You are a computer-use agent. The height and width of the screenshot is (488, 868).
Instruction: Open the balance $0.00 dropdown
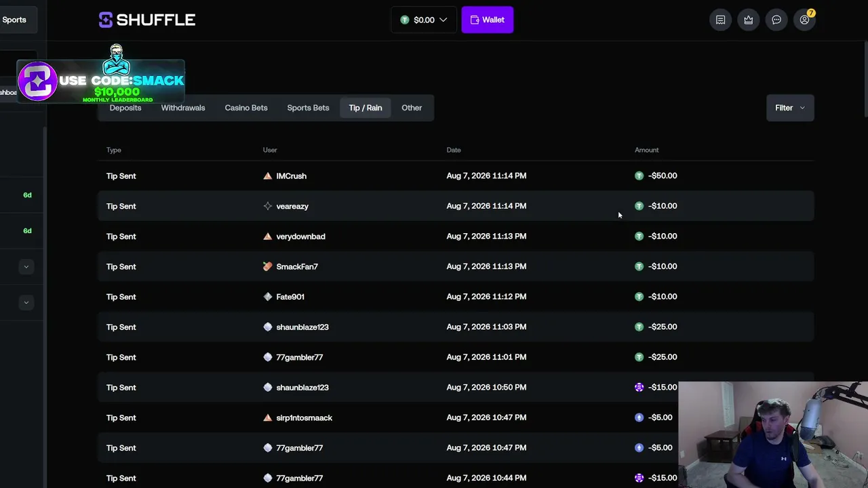coord(424,20)
